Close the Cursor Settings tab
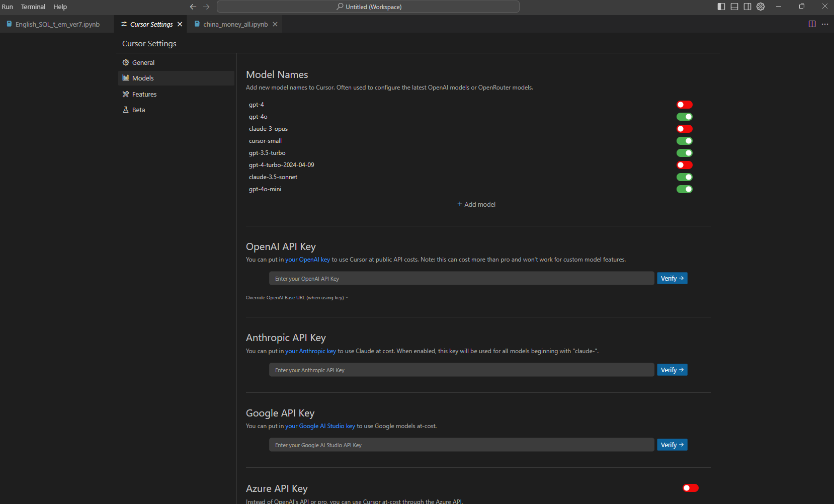Screen dimensions: 834x504 [x=180, y=24]
